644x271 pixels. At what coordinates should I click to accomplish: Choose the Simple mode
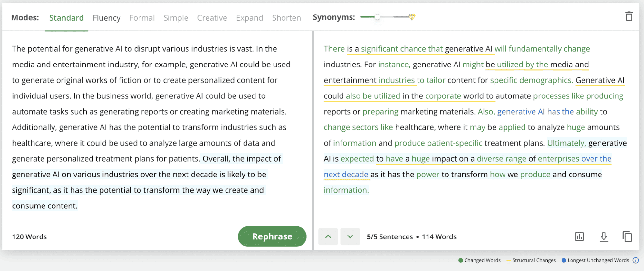pyautogui.click(x=176, y=18)
